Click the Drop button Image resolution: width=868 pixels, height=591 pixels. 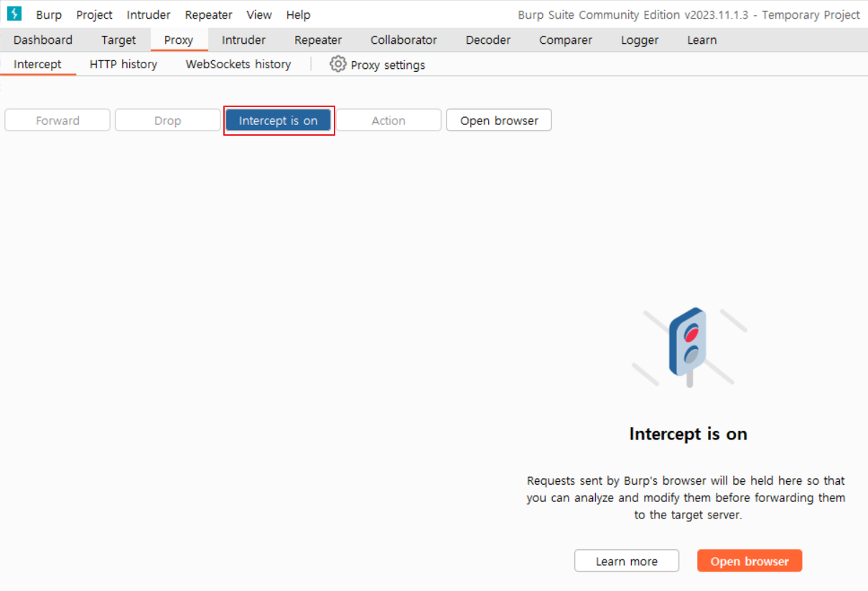[168, 121]
